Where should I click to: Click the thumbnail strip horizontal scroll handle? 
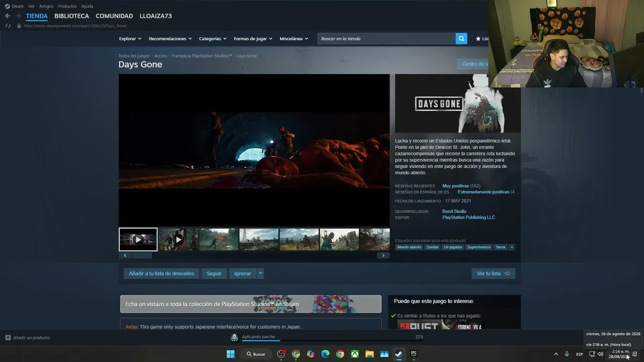142,255
